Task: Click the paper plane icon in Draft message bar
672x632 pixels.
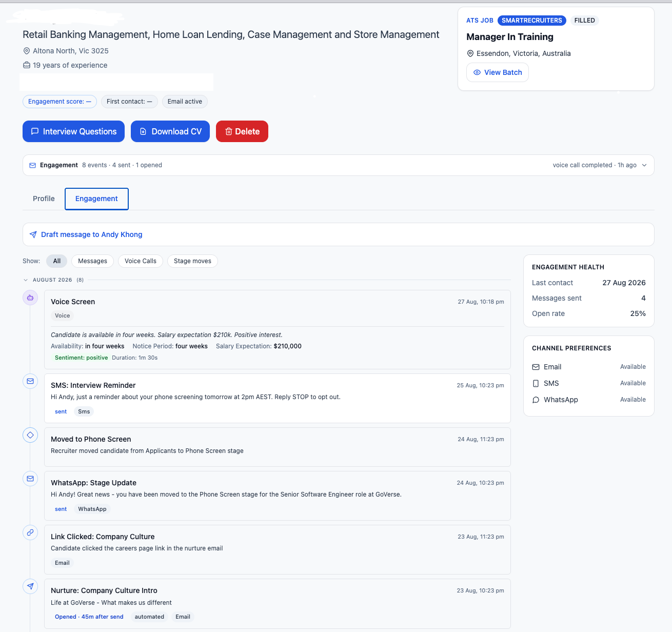Action: coord(33,234)
